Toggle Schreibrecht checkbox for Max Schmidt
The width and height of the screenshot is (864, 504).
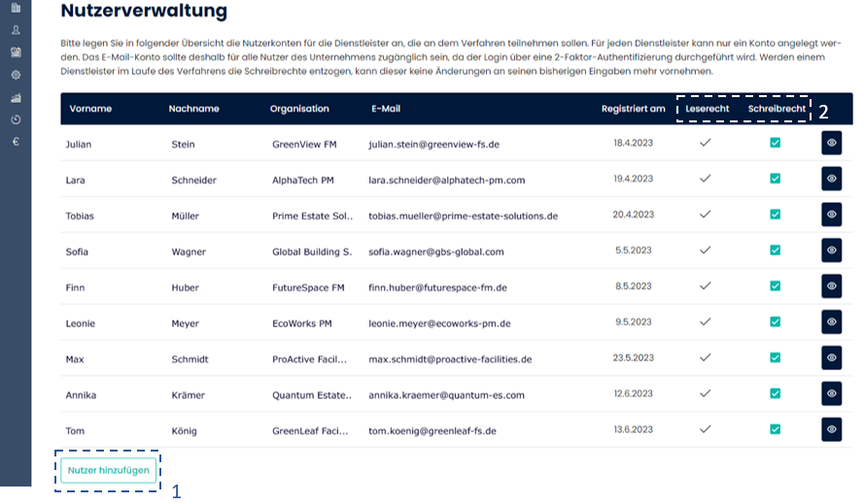pos(775,357)
